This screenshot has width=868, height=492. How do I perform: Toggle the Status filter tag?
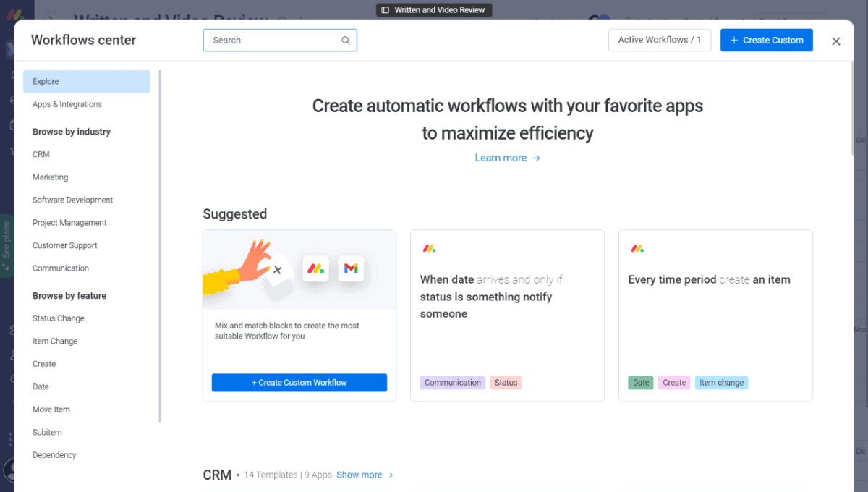[506, 382]
